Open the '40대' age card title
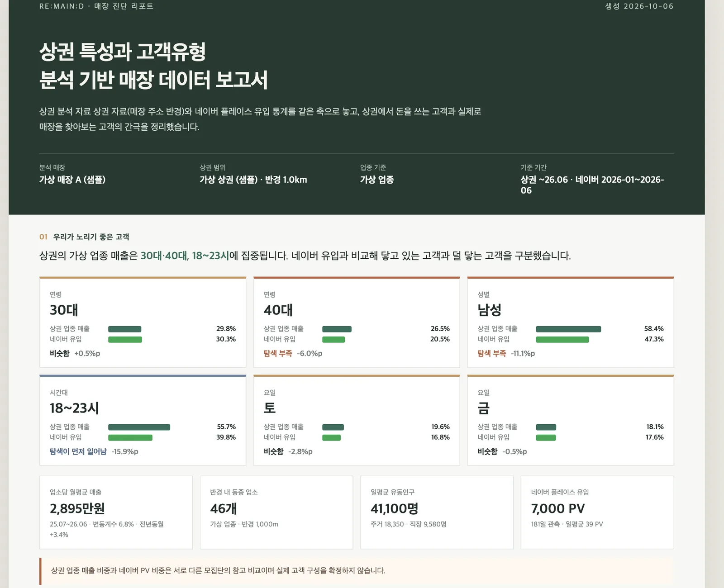Image resolution: width=724 pixels, height=588 pixels. [278, 310]
